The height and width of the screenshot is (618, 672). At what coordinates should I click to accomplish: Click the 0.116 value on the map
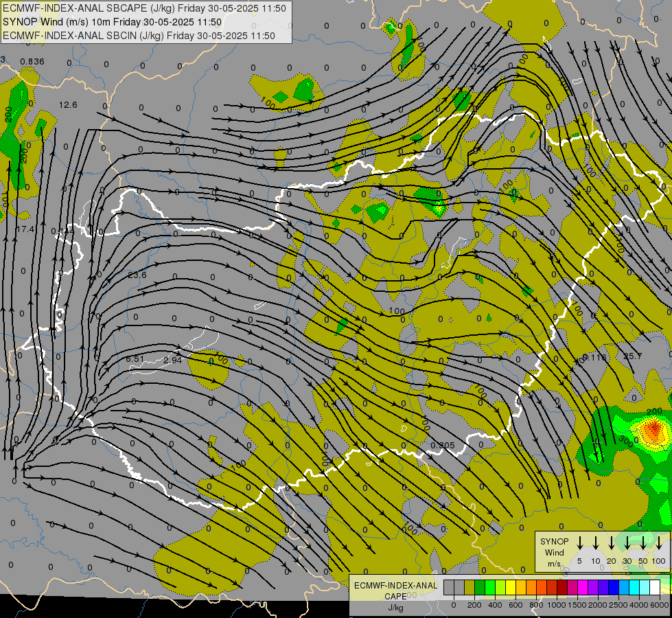(595, 357)
